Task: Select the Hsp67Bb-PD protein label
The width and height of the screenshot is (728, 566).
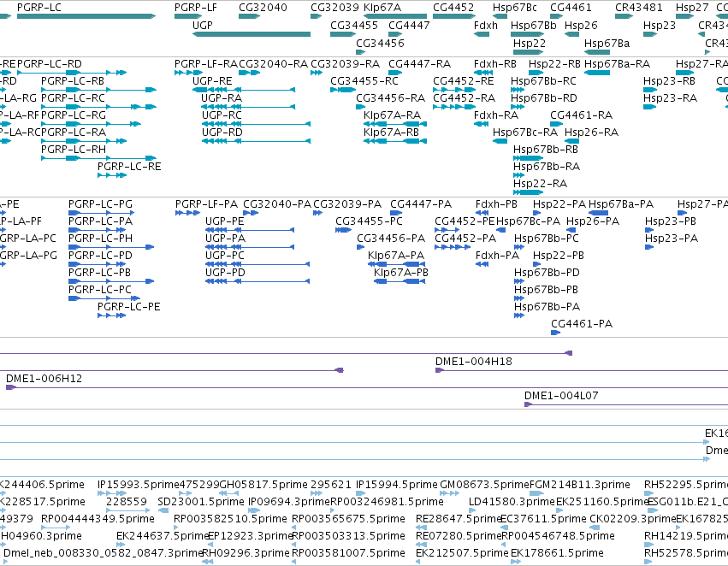Action: (x=547, y=273)
